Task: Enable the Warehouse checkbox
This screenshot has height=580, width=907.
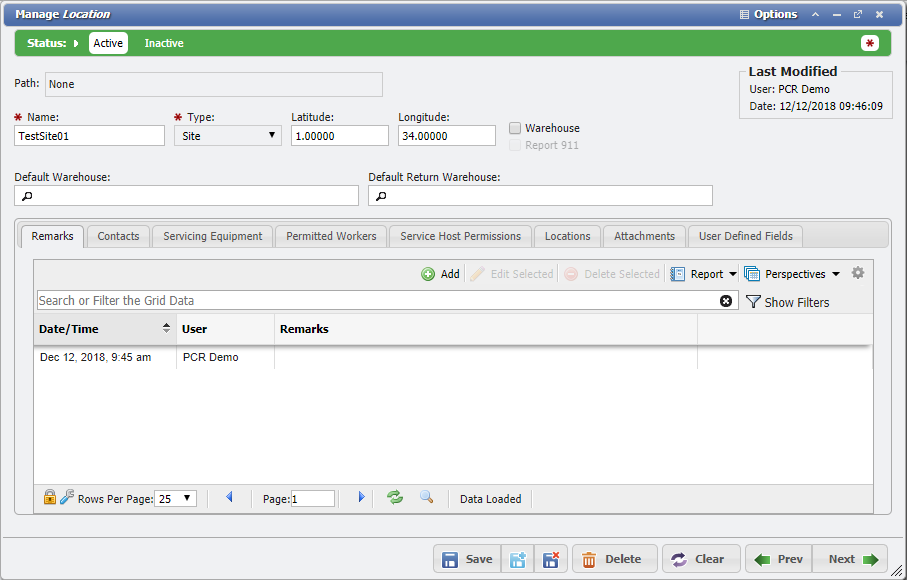Action: [515, 128]
